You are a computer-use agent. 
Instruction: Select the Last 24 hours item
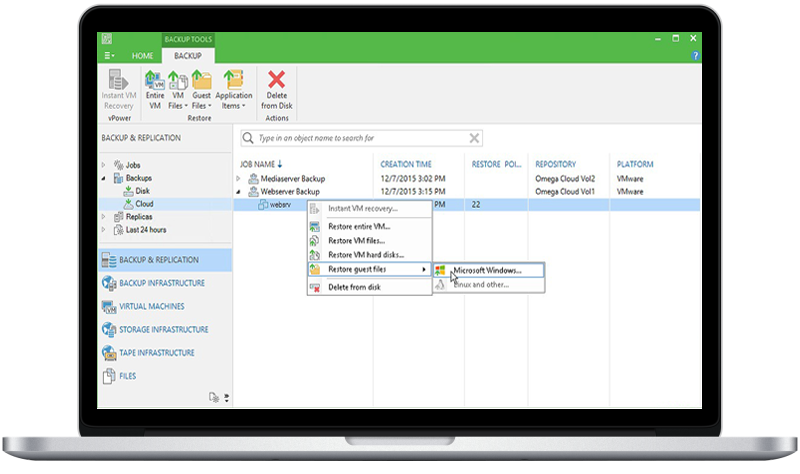pyautogui.click(x=140, y=230)
